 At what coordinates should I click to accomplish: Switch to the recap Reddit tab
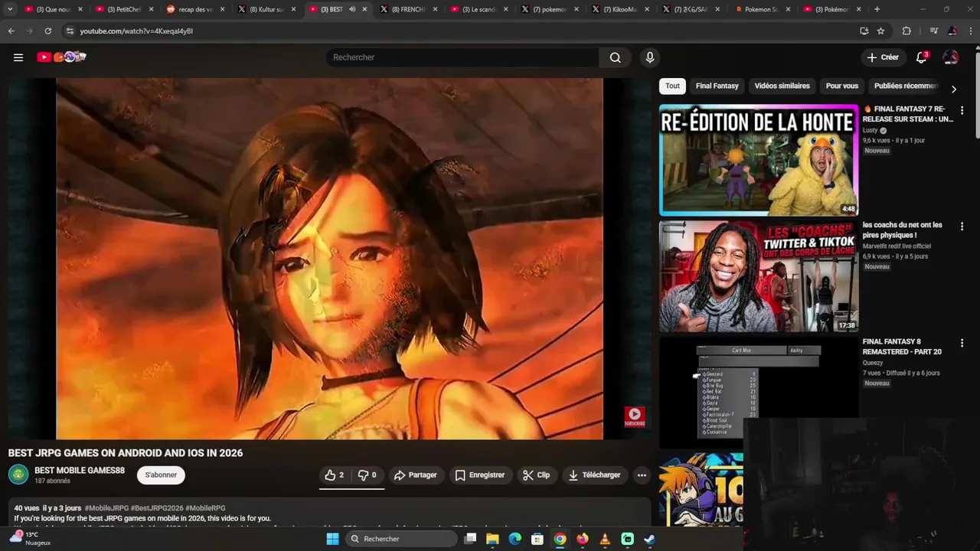pos(196,9)
